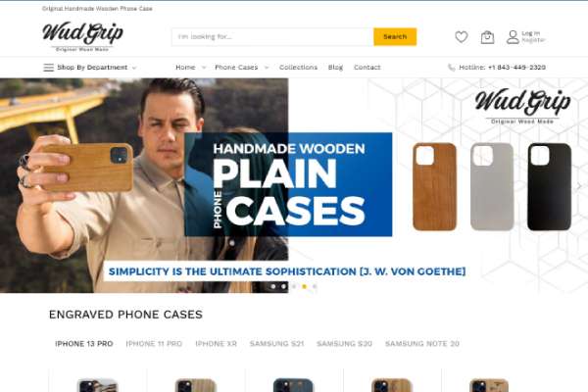588x392 pixels.
Task: Click the phone icon next to Hotline
Action: click(x=452, y=68)
